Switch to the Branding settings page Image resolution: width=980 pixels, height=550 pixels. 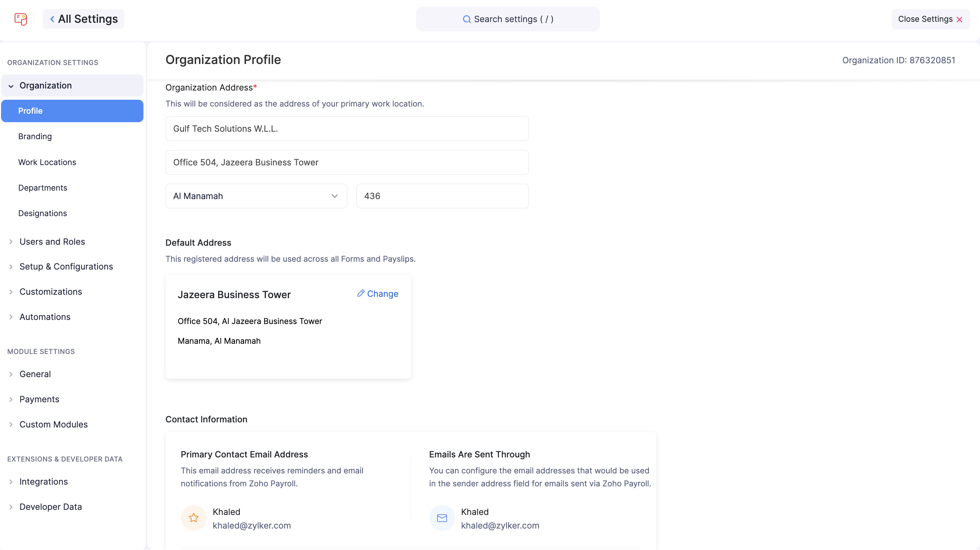35,136
